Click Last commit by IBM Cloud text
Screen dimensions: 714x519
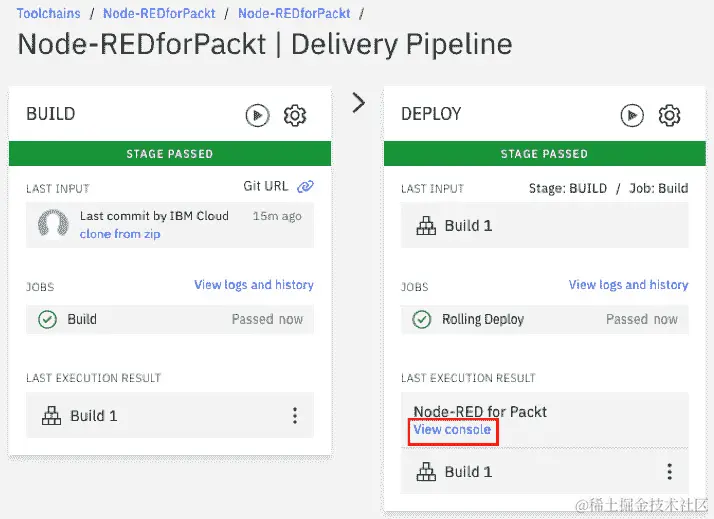(x=154, y=216)
